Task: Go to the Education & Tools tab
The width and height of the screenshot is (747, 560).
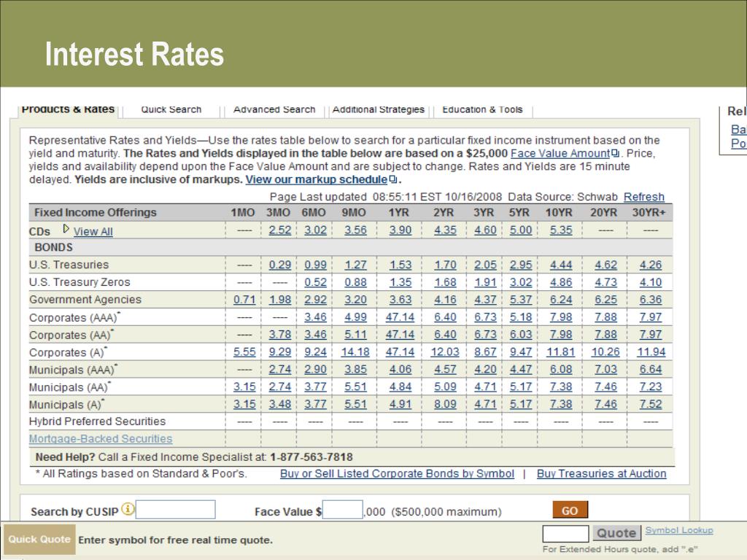Action: (483, 109)
